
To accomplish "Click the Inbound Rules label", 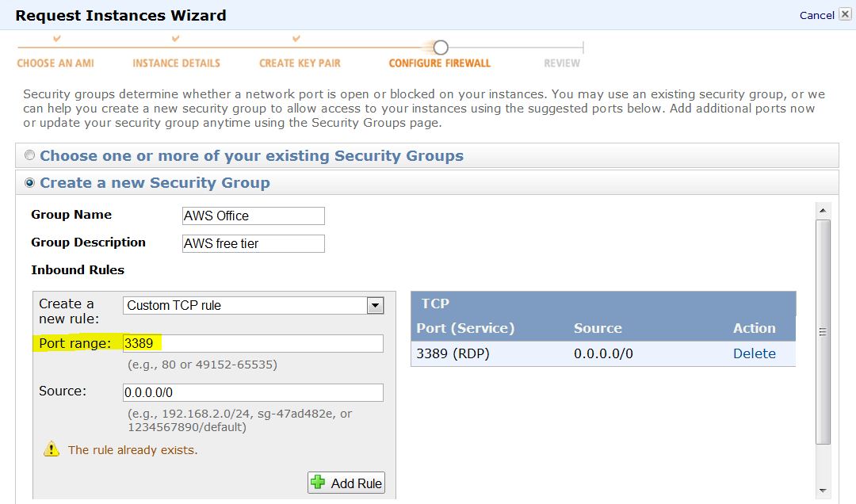I will click(x=78, y=269).
